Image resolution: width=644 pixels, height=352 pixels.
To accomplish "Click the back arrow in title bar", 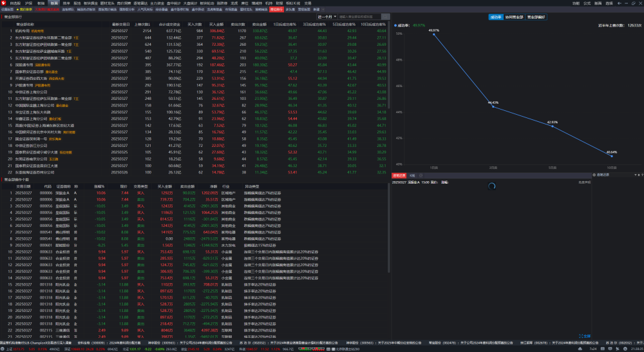I will (x=620, y=3).
